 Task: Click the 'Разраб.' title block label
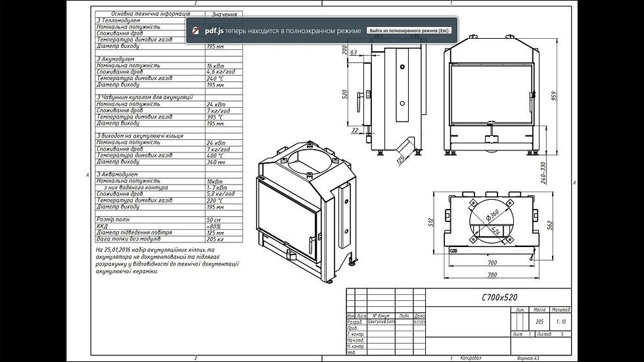point(355,322)
